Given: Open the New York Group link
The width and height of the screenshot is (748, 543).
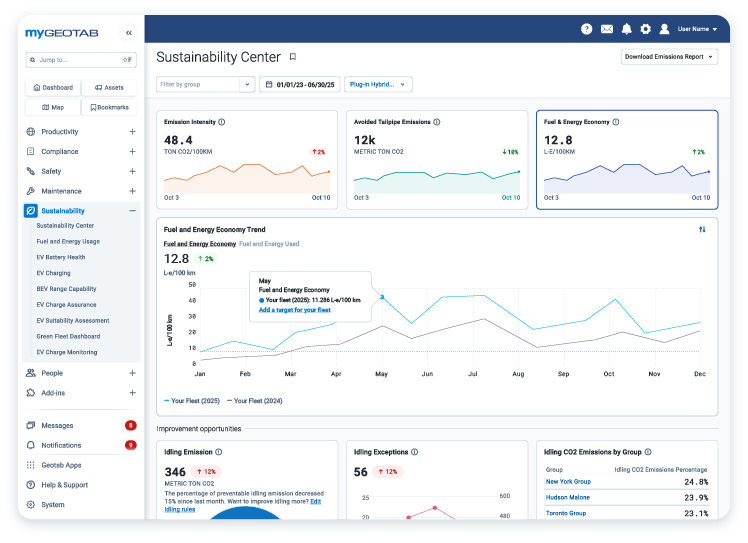Looking at the screenshot, I should 568,481.
